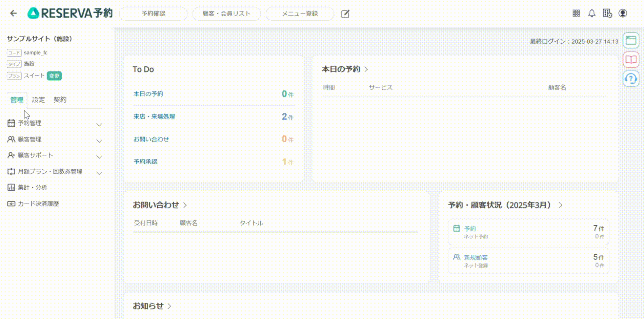This screenshot has height=319, width=644.
Task: Open 予約・顧客状況 panel arrow
Action: point(561,205)
